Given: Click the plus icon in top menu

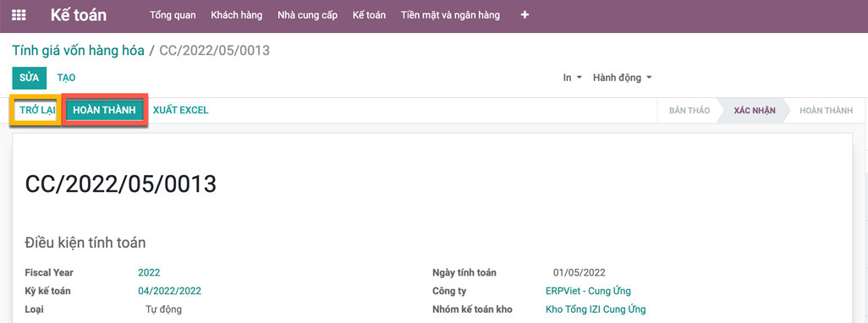Looking at the screenshot, I should point(525,15).
